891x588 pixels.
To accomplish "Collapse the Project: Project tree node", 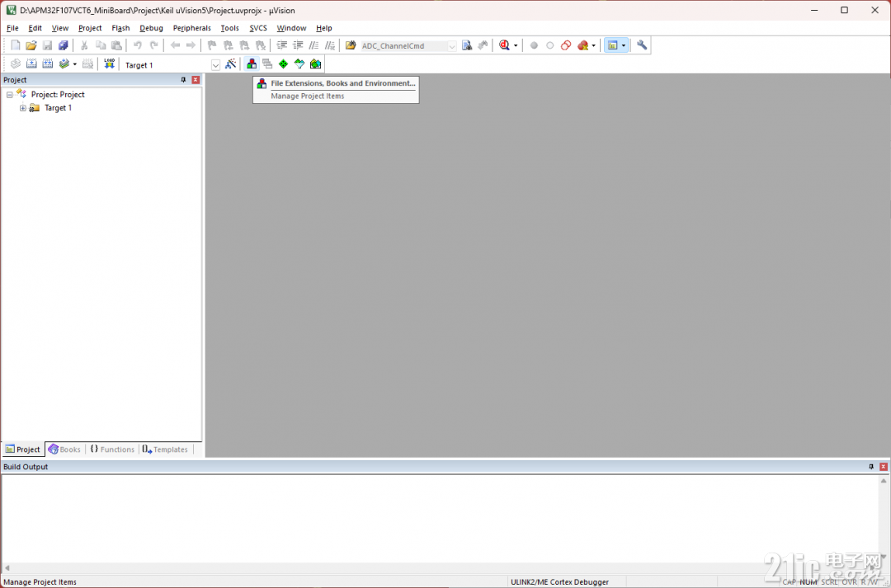I will pyautogui.click(x=10, y=95).
